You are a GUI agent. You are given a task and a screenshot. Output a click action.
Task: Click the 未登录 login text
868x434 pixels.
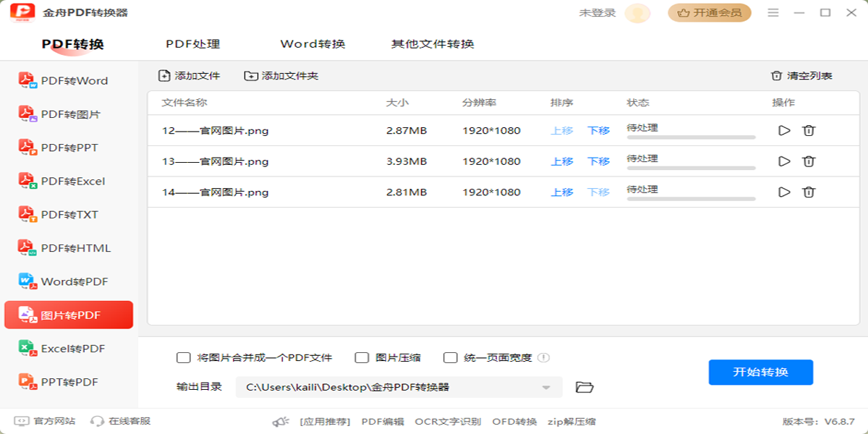tap(597, 13)
